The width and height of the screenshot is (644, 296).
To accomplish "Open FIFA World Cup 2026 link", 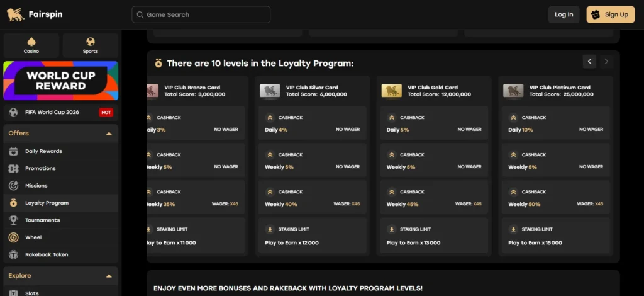I will 61,112.
